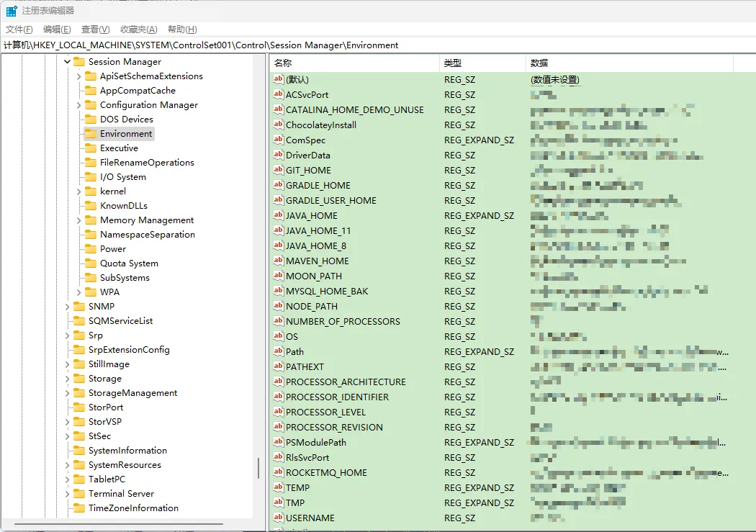This screenshot has height=532, width=756.
Task: Collapse the Session Manager tree node
Action: (67, 62)
